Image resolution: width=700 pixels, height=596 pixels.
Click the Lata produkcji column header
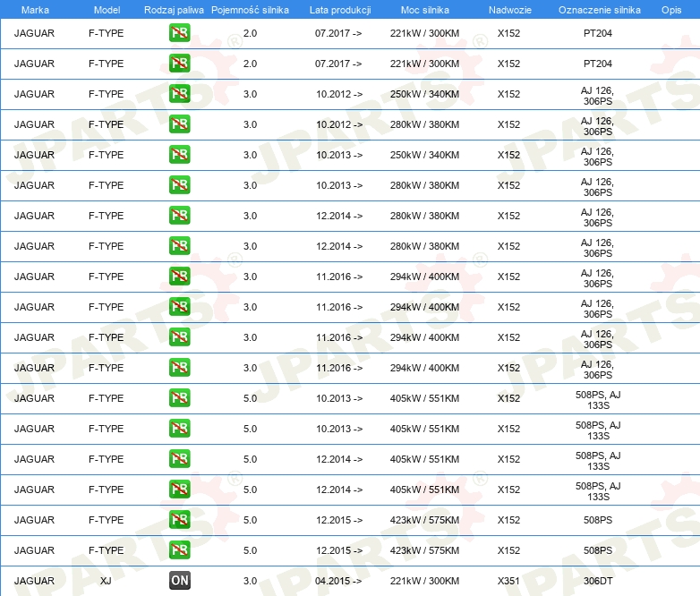click(340, 10)
